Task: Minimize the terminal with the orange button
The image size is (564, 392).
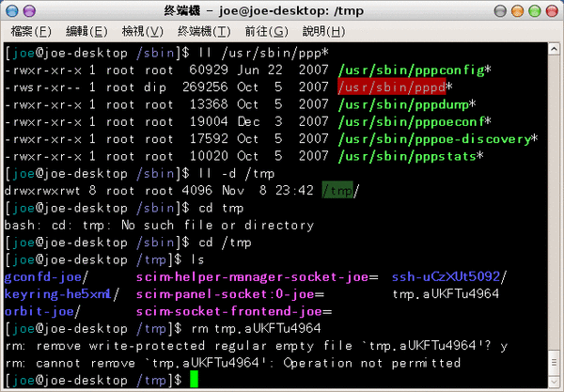Action: pyautogui.click(x=517, y=10)
